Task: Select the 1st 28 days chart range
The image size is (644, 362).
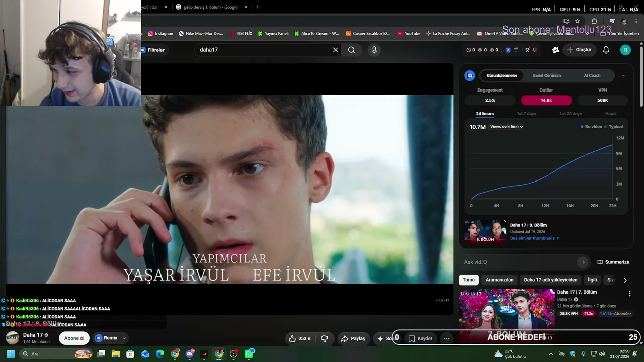Action: coord(571,114)
